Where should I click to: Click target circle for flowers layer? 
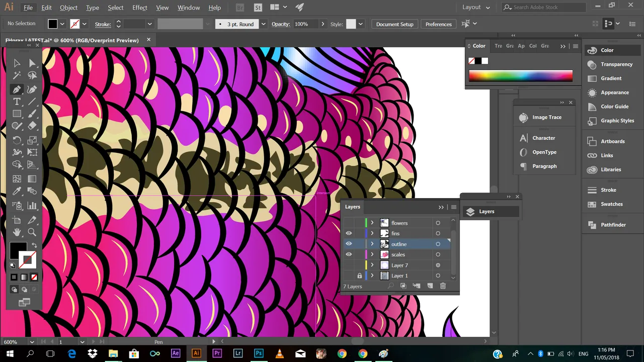(438, 223)
